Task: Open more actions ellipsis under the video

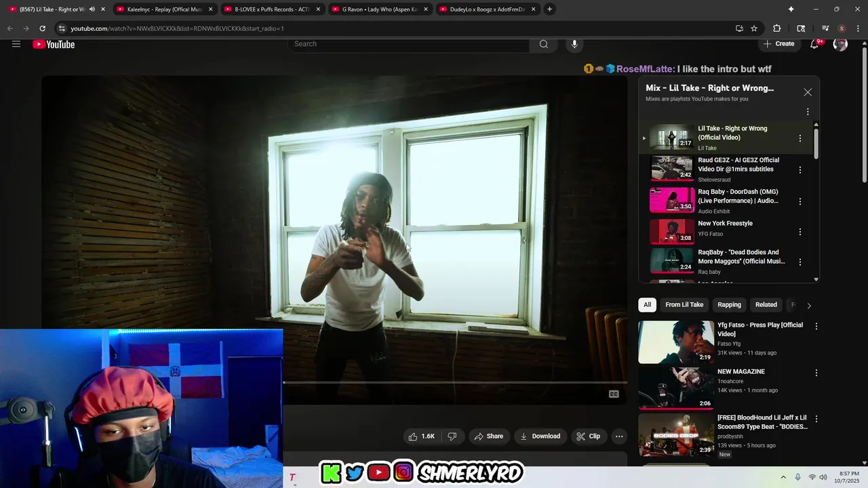Action: pyautogui.click(x=619, y=436)
